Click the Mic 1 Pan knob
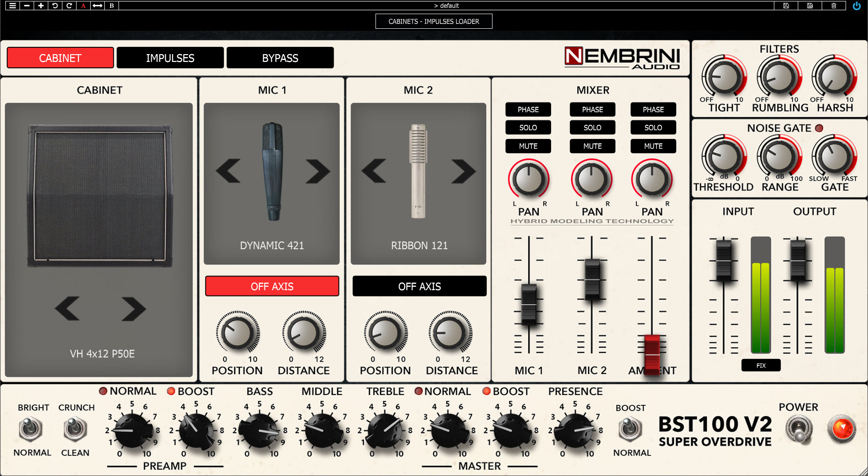Viewport: 868px width, 476px height. pos(529,179)
